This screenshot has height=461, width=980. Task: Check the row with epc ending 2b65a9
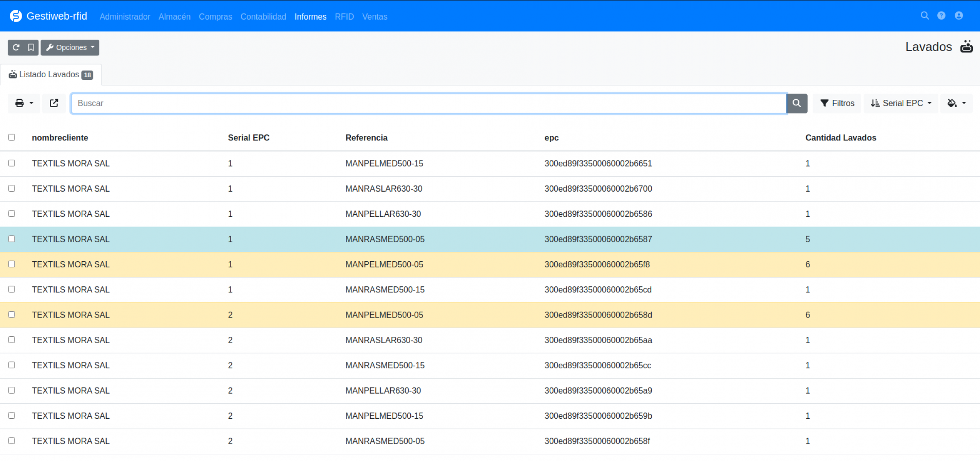pyautogui.click(x=12, y=390)
